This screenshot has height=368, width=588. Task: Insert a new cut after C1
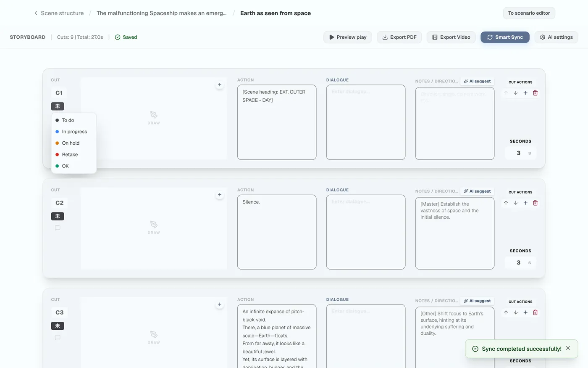[525, 93]
